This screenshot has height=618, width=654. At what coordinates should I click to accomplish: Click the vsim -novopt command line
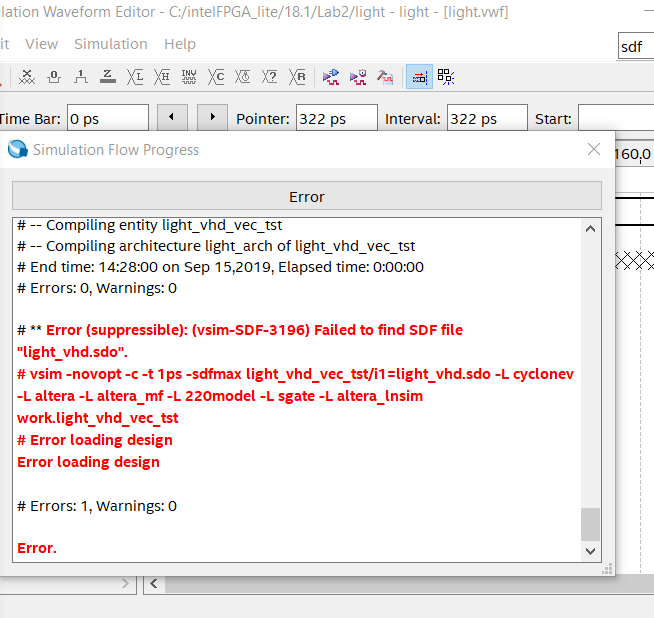(x=295, y=396)
